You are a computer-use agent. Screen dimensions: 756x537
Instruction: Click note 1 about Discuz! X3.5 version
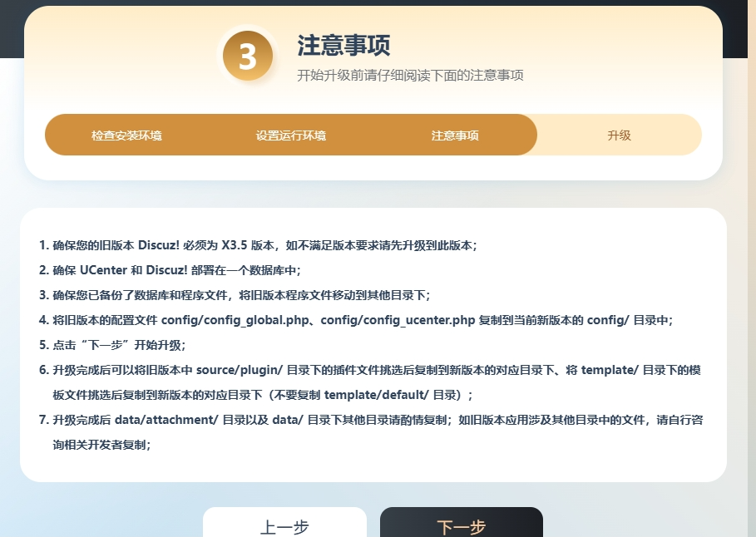264,245
